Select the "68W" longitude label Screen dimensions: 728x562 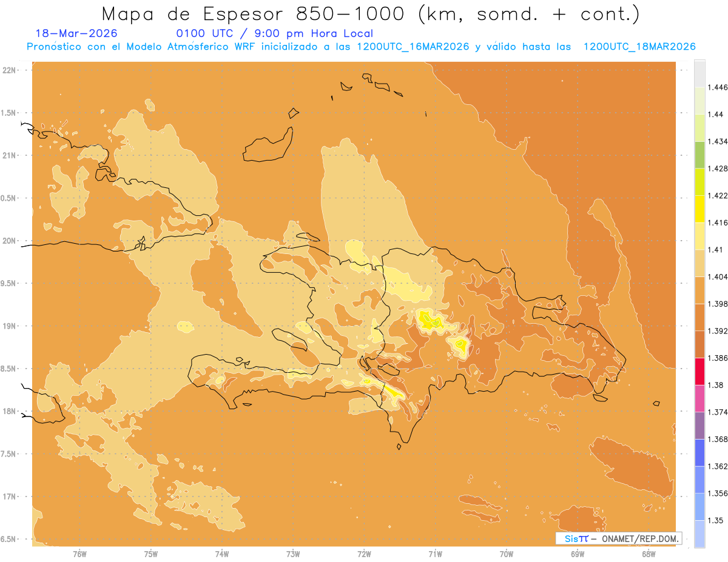click(x=649, y=554)
